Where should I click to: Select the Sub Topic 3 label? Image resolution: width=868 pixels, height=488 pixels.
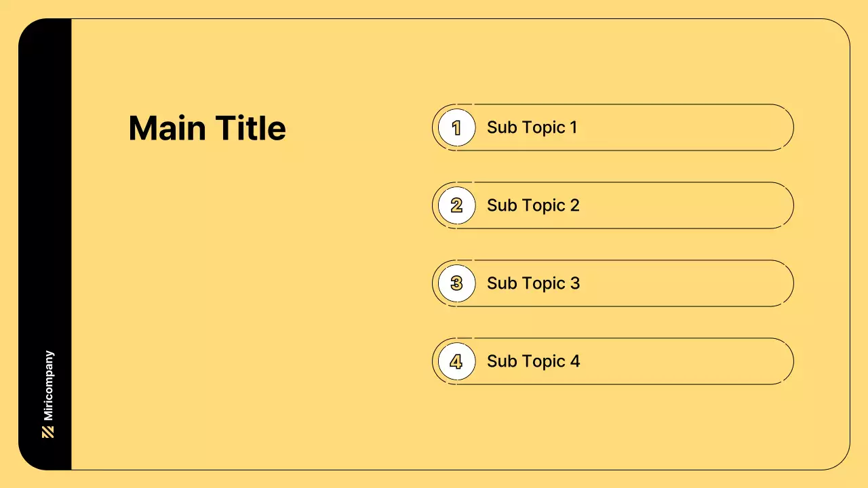tap(533, 283)
